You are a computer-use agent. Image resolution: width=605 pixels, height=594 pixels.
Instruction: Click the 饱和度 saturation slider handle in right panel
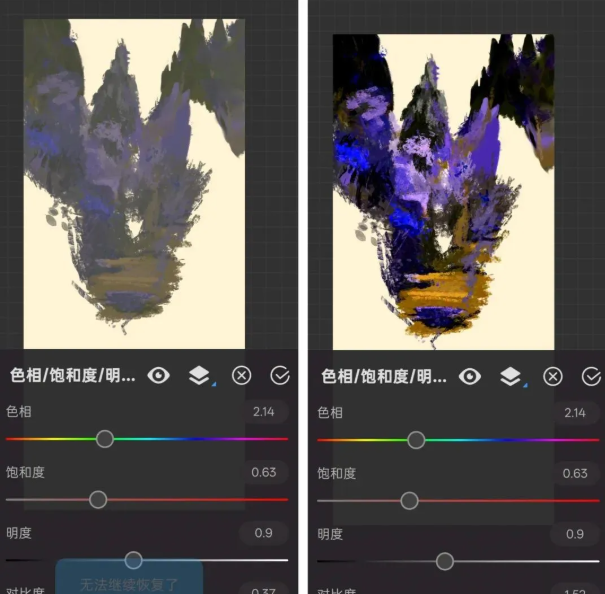tap(409, 500)
